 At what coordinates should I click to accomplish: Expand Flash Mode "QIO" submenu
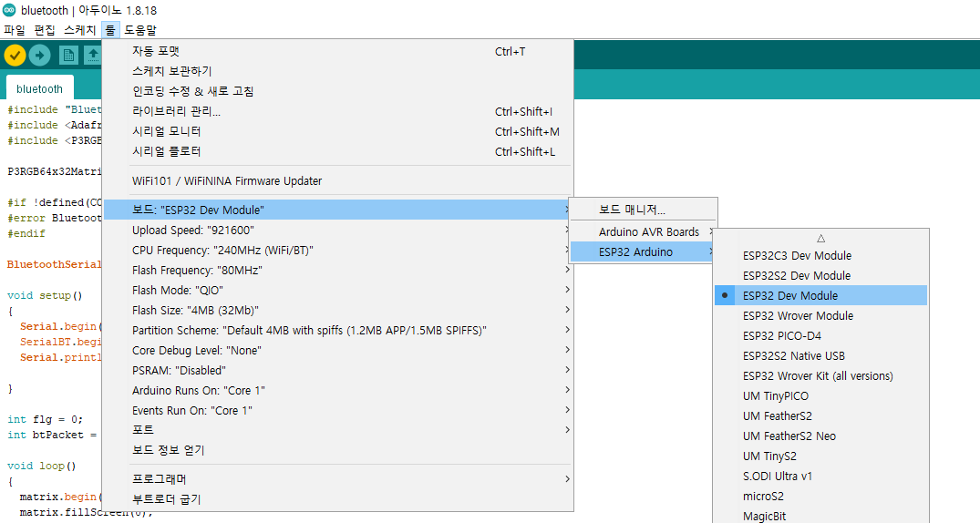(337, 290)
